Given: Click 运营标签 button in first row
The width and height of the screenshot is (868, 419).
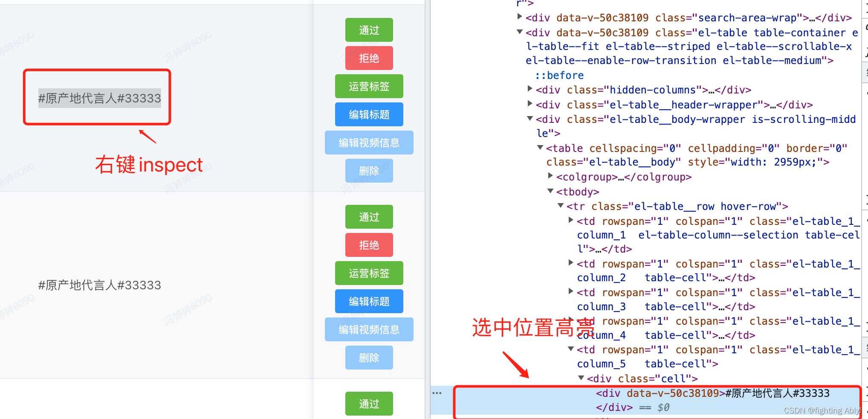Looking at the screenshot, I should point(369,86).
